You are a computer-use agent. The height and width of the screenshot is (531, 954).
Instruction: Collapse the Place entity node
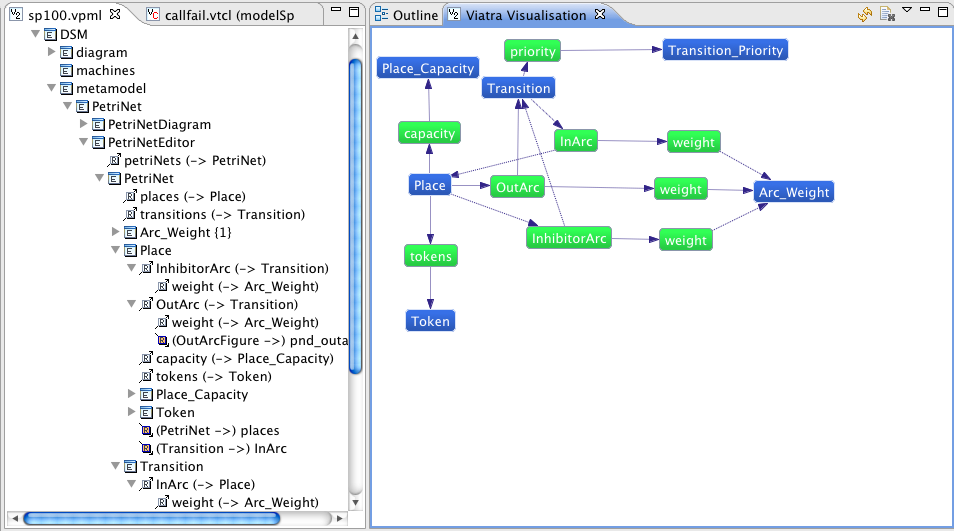116,250
